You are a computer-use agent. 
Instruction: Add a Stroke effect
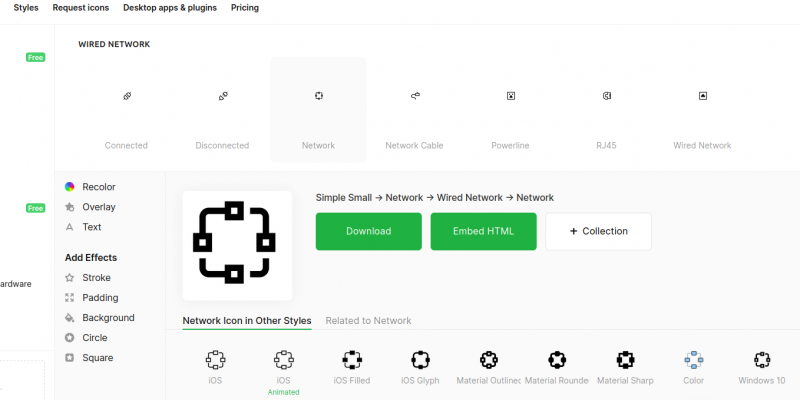[x=96, y=278]
